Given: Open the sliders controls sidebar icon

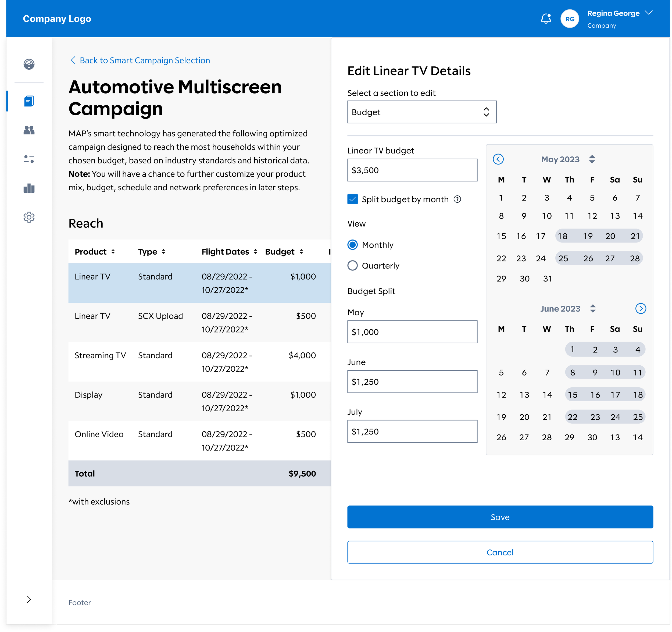Looking at the screenshot, I should click(29, 159).
